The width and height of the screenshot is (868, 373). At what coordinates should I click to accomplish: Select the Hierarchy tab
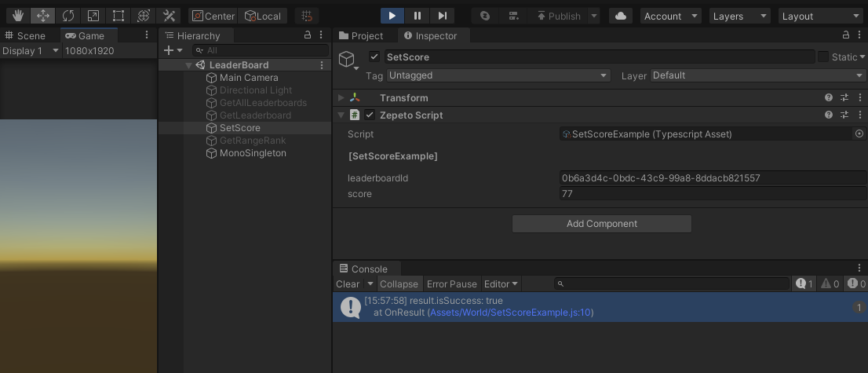[197, 35]
